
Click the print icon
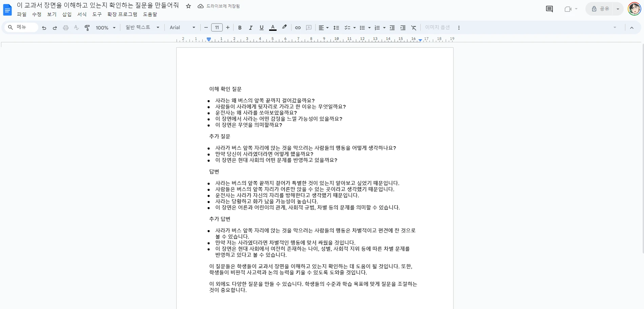[x=66, y=28]
